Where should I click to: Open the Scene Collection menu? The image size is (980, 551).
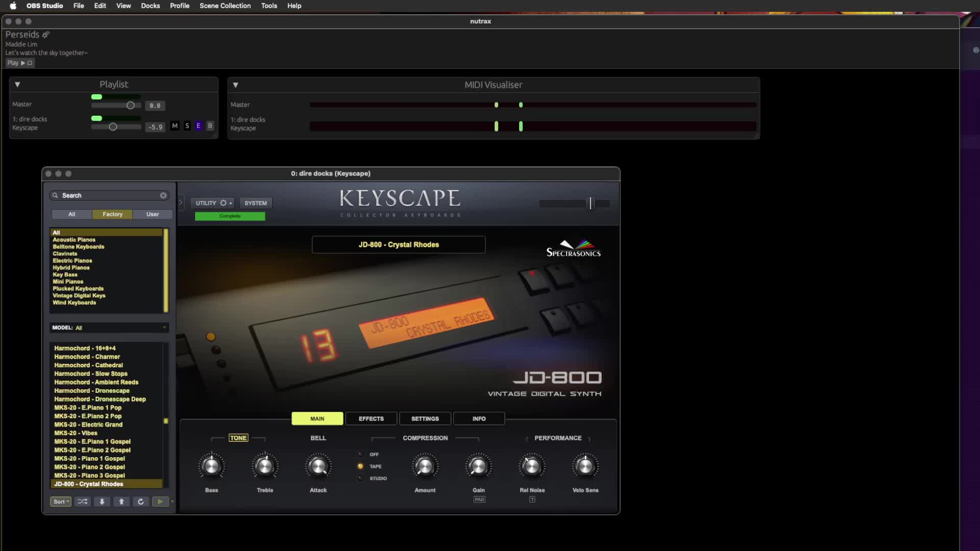tap(225, 6)
